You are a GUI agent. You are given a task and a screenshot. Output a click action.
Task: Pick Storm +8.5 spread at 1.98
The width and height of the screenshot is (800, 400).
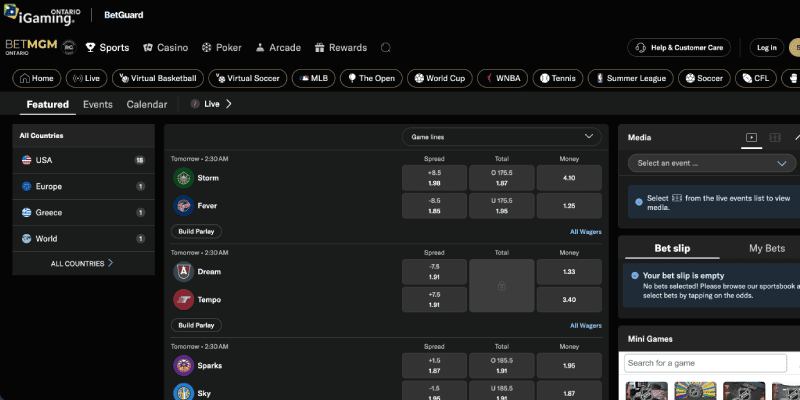click(434, 178)
